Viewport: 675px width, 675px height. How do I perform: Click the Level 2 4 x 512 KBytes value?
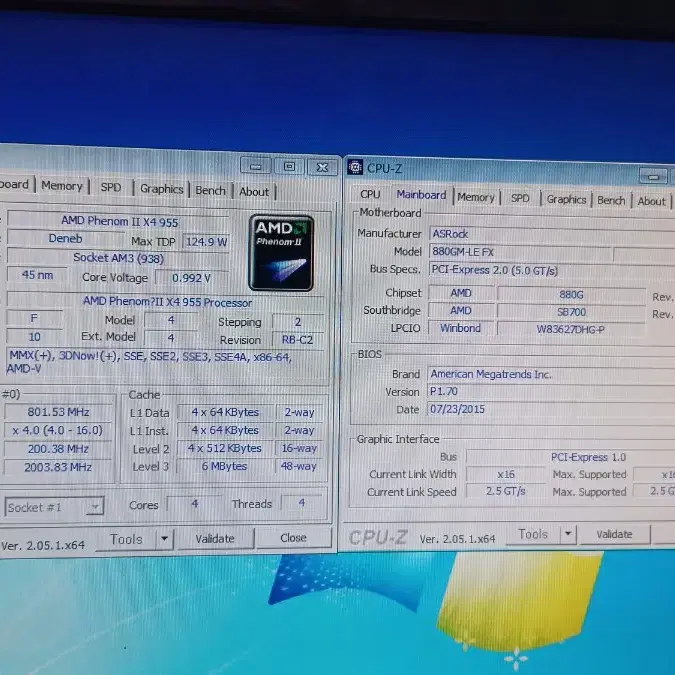point(224,448)
